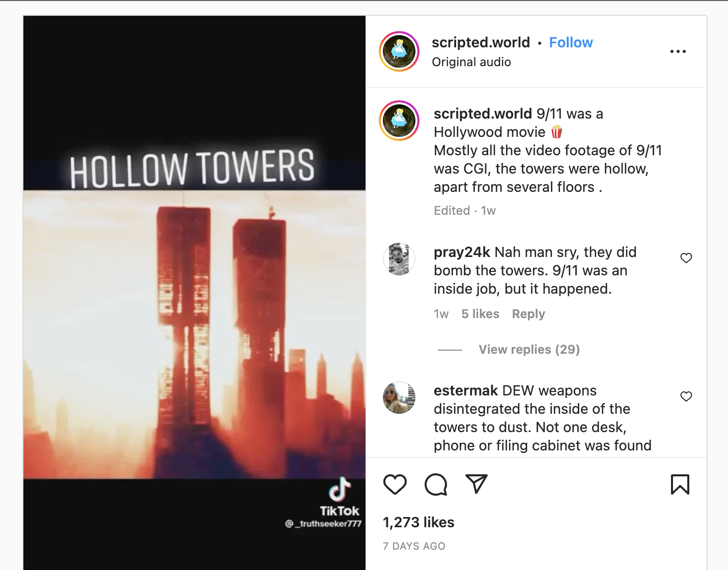This screenshot has width=728, height=570.
Task: View who liked via 1,273 likes
Action: tap(418, 523)
